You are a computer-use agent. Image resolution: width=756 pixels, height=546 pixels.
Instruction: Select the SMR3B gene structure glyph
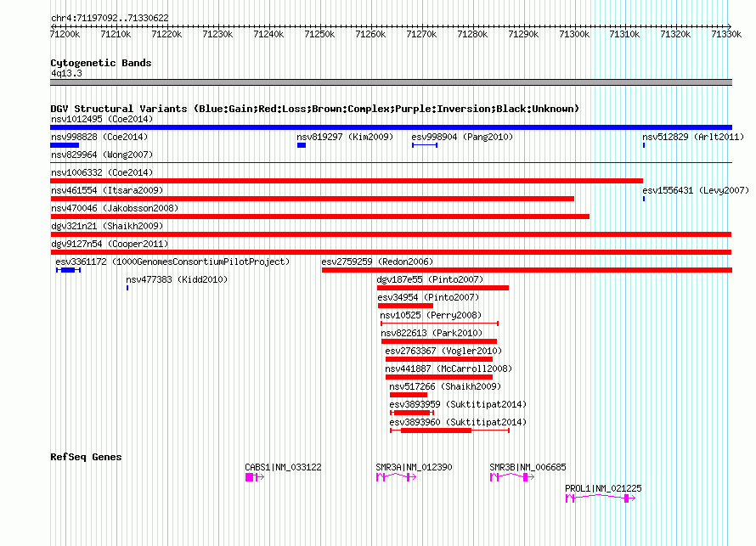point(512,477)
